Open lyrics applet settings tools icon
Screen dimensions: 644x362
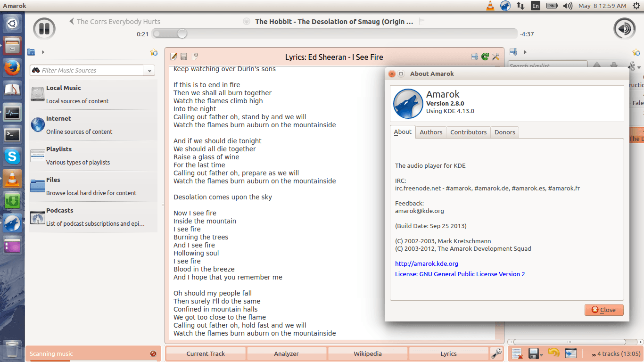(x=495, y=57)
